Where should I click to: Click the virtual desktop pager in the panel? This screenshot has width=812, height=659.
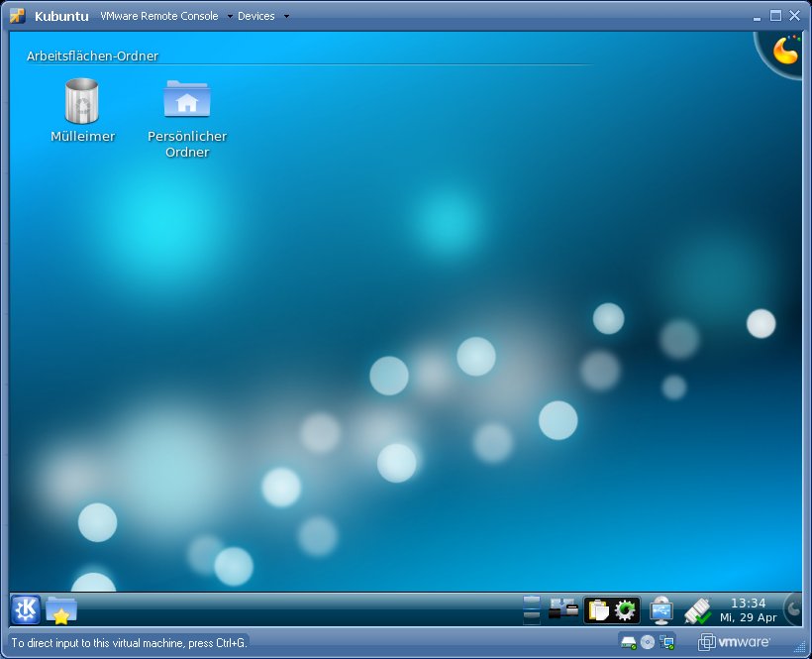pos(532,609)
